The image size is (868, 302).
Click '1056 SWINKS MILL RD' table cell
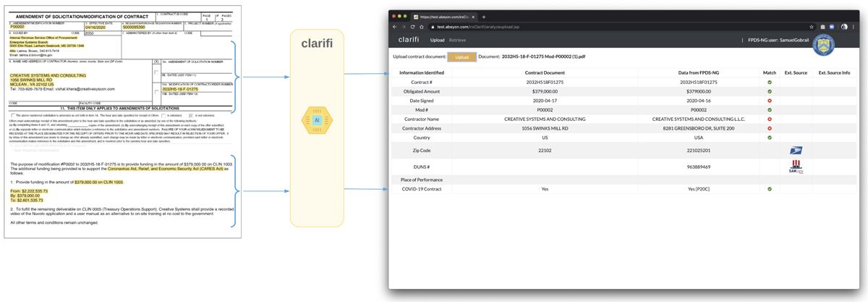pyautogui.click(x=545, y=128)
